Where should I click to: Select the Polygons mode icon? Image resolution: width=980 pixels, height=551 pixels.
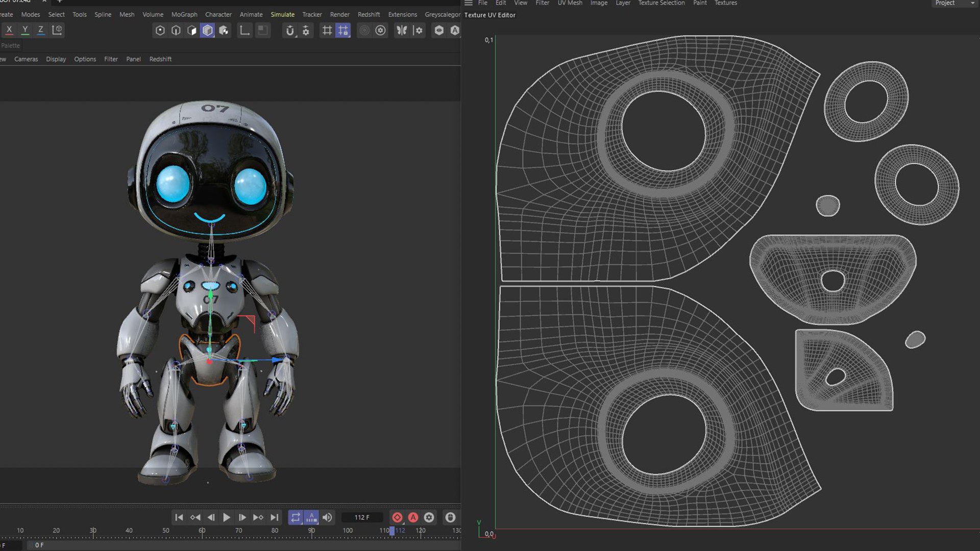pyautogui.click(x=192, y=31)
